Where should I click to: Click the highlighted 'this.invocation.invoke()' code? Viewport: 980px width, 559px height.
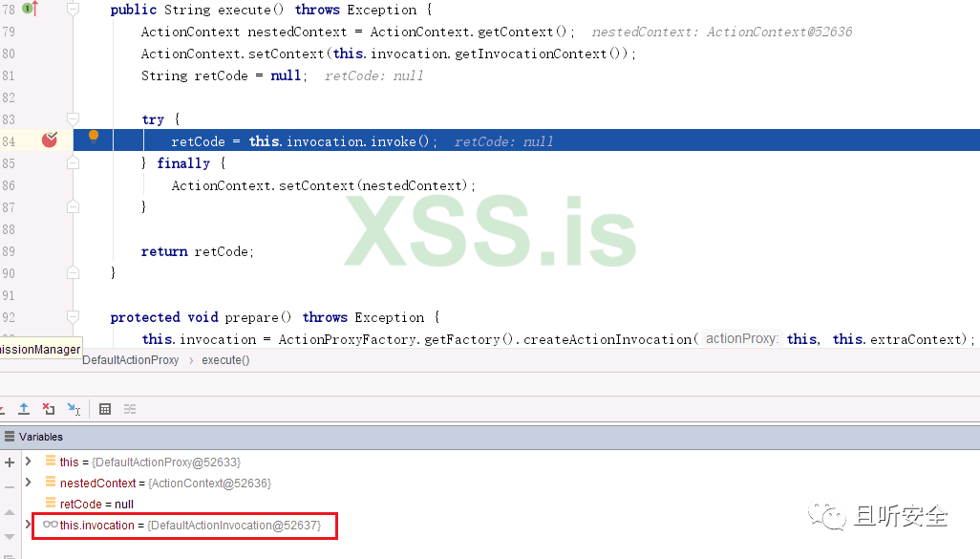coord(339,141)
